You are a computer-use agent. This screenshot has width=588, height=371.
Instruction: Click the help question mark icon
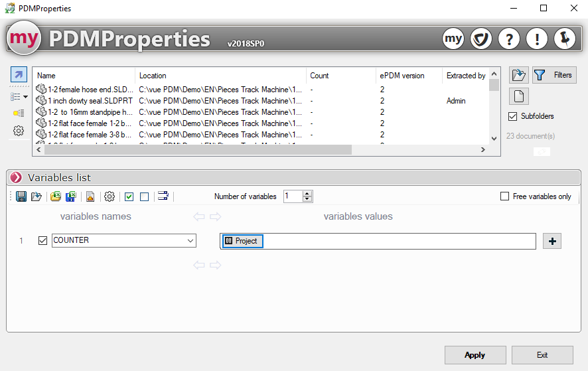click(508, 39)
